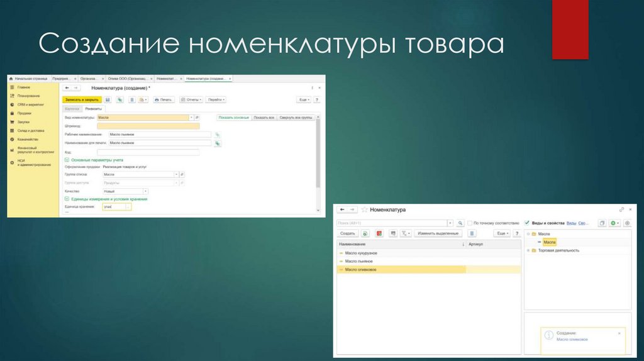644x361 pixels.
Task: Click gear settings icon in views panel
Action: click(627, 223)
